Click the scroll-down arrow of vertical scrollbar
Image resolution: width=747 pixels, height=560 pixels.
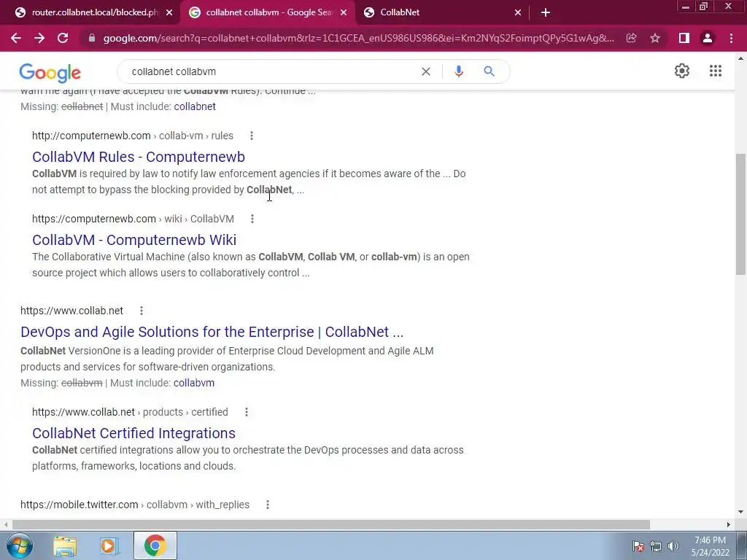point(740,513)
